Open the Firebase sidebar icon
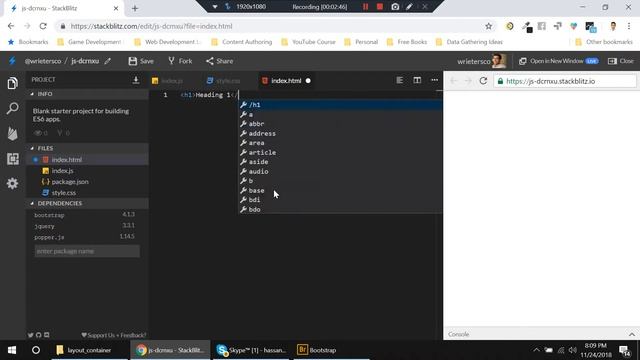 [13, 133]
